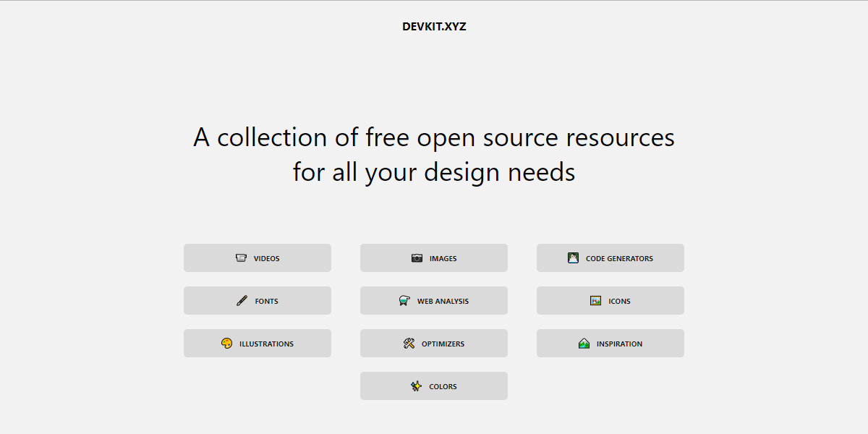Click the paint palette icon beside Illustrations
This screenshot has height=434, width=868.
click(227, 344)
